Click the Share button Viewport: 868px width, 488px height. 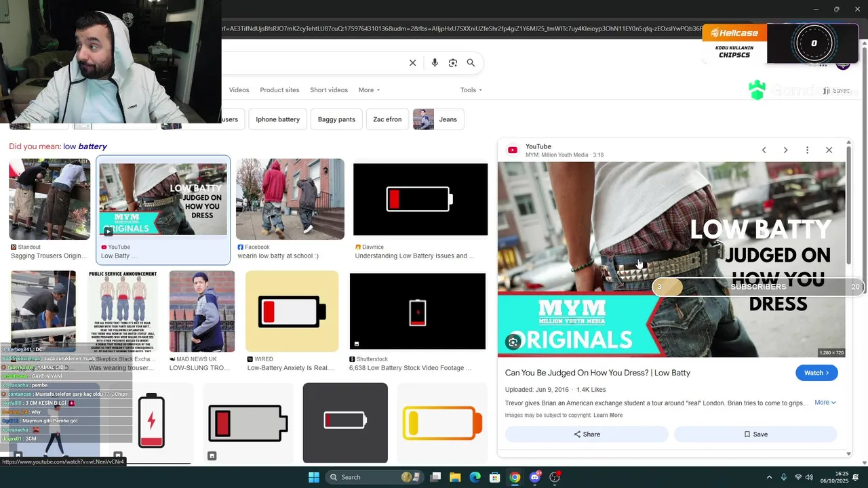point(587,434)
